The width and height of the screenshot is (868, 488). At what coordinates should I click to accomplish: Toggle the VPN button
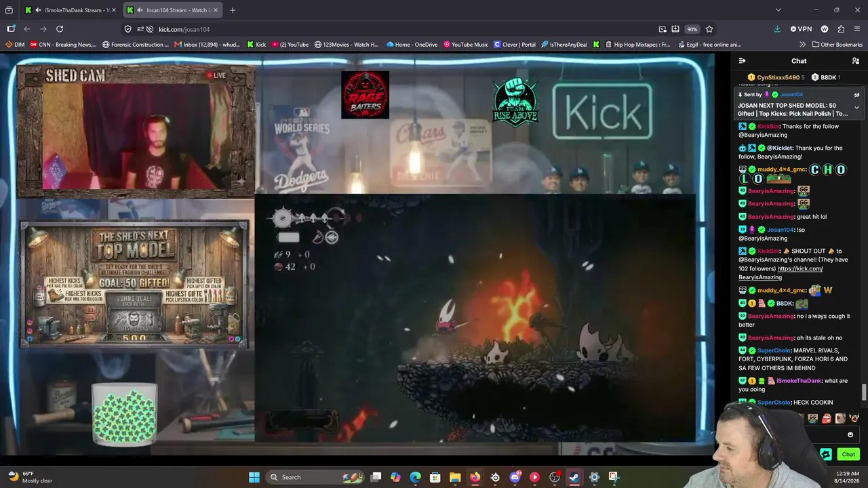click(801, 29)
